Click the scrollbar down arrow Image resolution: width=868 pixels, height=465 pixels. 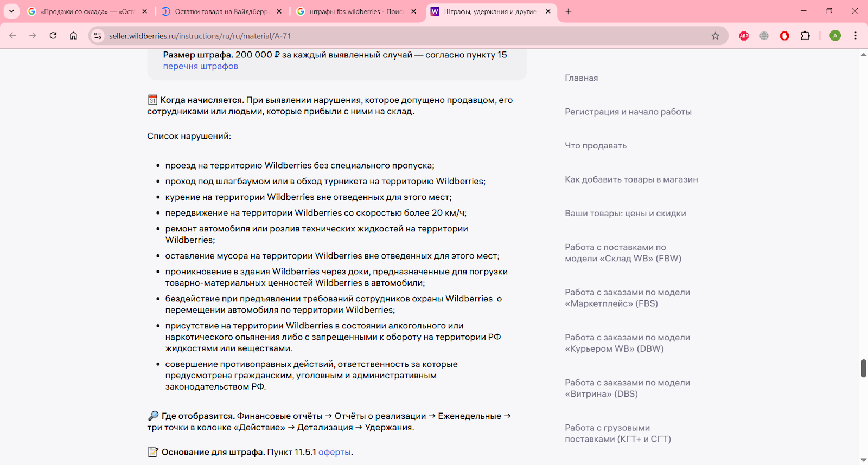(x=864, y=461)
